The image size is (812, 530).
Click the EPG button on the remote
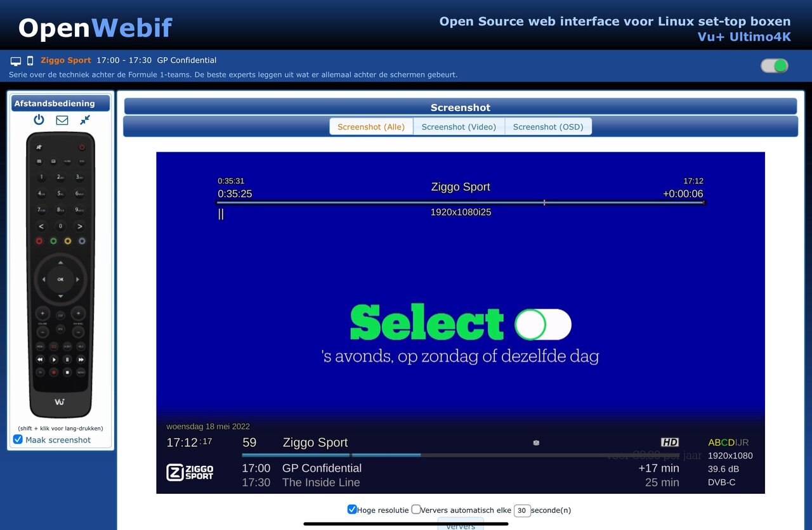tap(60, 329)
